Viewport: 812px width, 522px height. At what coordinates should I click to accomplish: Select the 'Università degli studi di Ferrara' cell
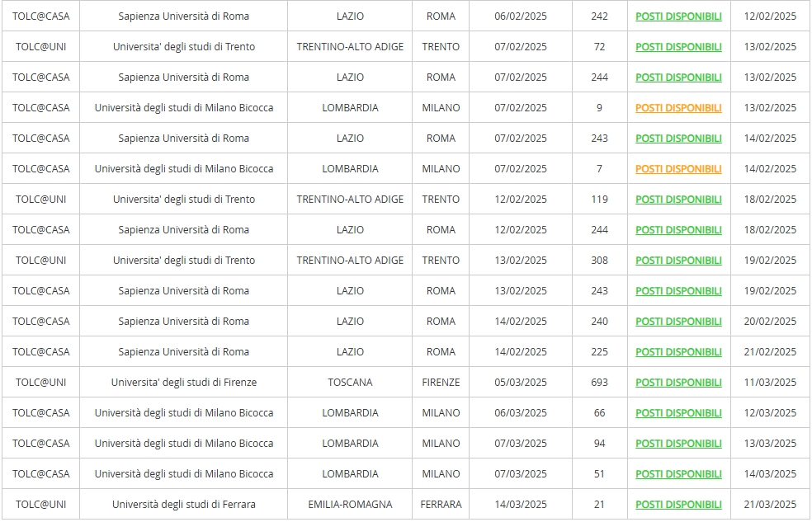click(184, 505)
